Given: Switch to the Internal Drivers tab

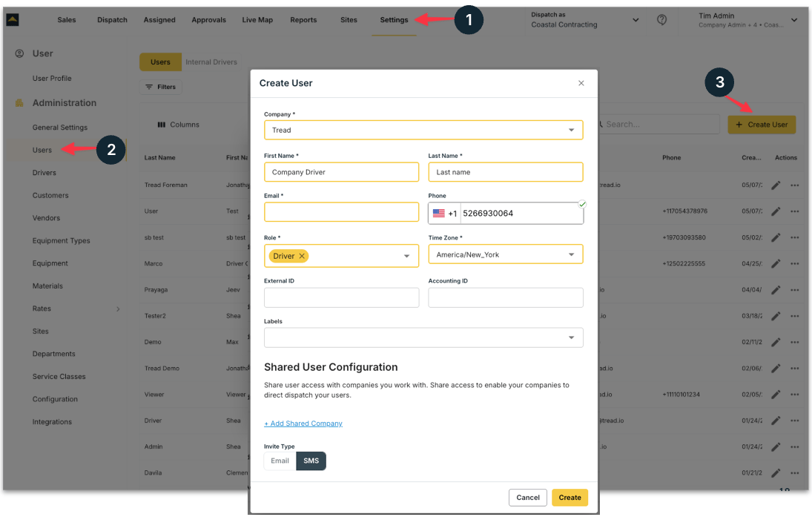Looking at the screenshot, I should tap(211, 62).
